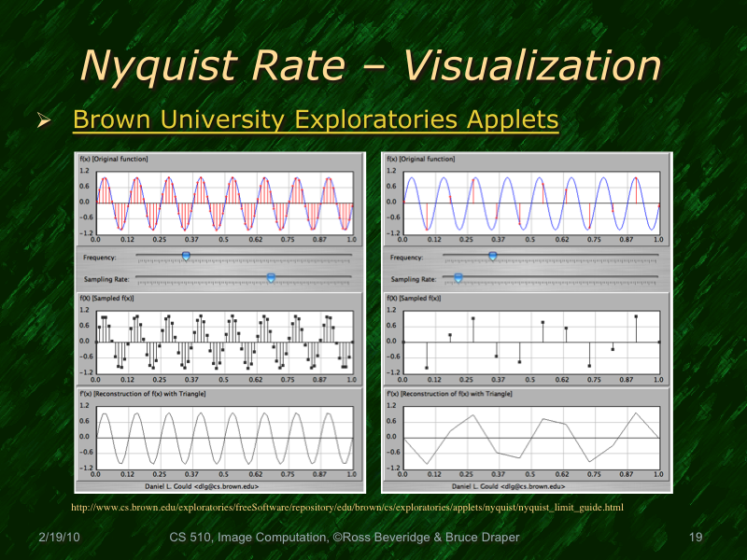Click the CS 510 footer credit text
The image size is (747, 560).
click(345, 537)
